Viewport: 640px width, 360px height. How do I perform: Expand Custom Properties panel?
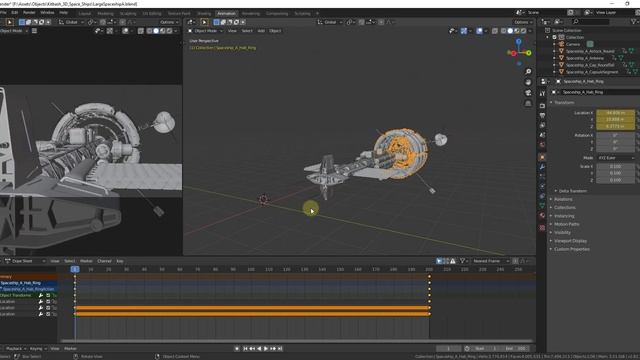pyautogui.click(x=571, y=249)
